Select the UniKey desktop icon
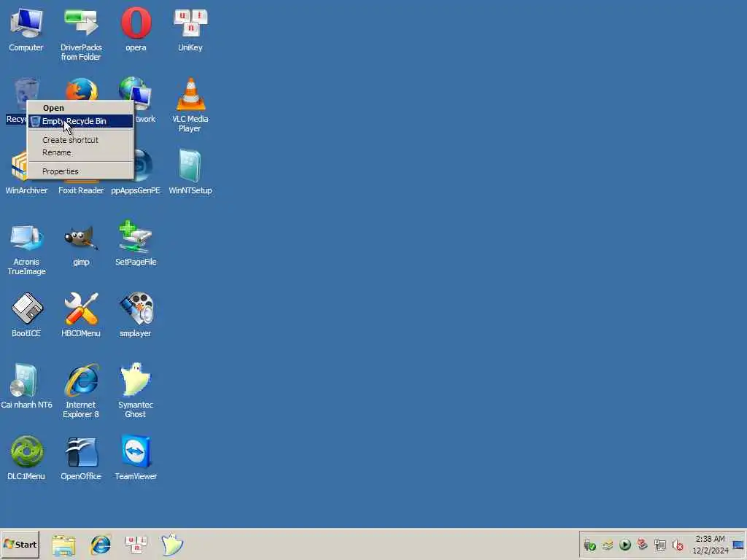 click(x=190, y=29)
